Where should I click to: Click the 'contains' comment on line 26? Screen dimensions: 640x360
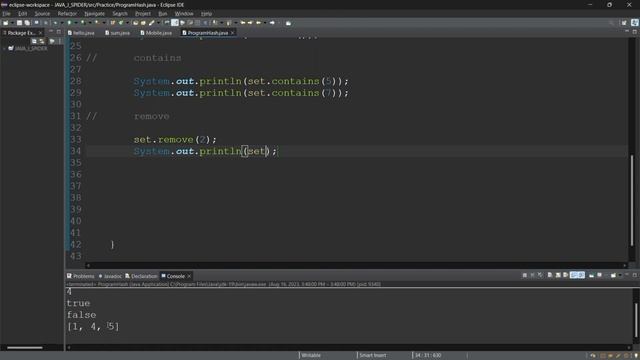pos(157,58)
